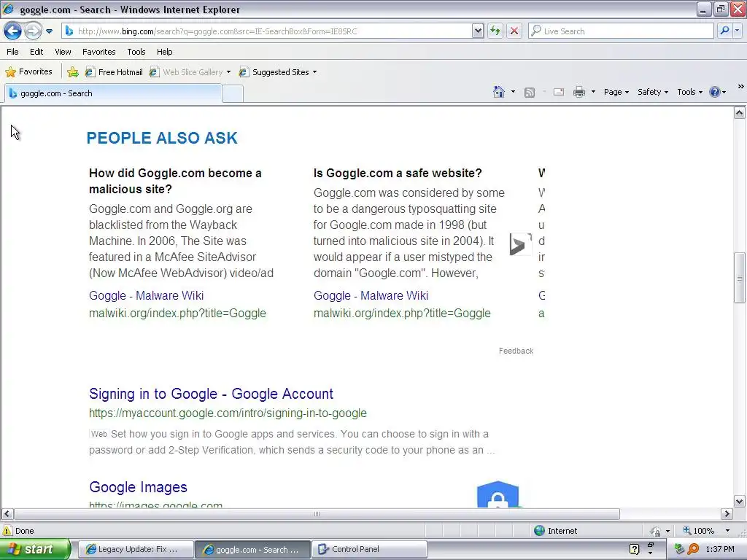Open the Edit menu

tap(36, 52)
